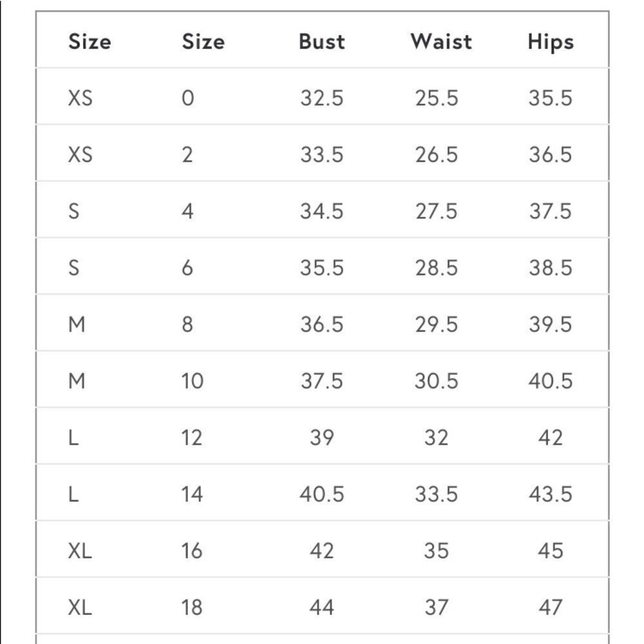Select the XS label in size 2 row
This screenshot has width=644, height=644.
pos(80,155)
